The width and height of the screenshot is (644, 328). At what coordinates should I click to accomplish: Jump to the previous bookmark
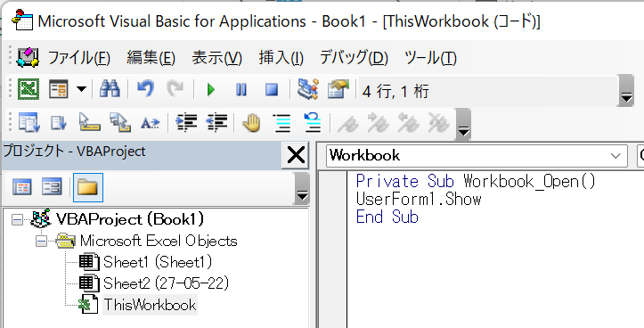tap(408, 123)
